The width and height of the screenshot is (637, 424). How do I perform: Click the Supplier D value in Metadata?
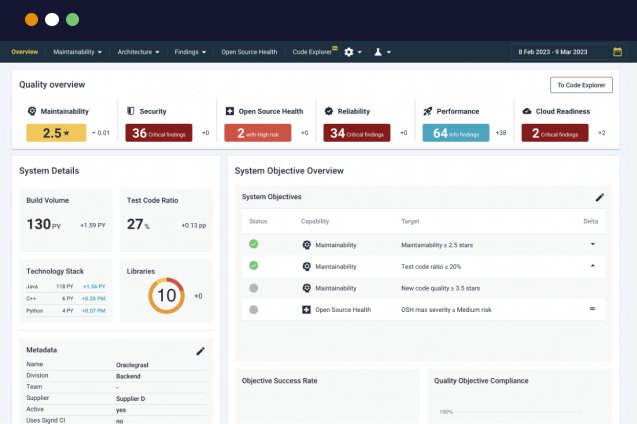pos(130,399)
